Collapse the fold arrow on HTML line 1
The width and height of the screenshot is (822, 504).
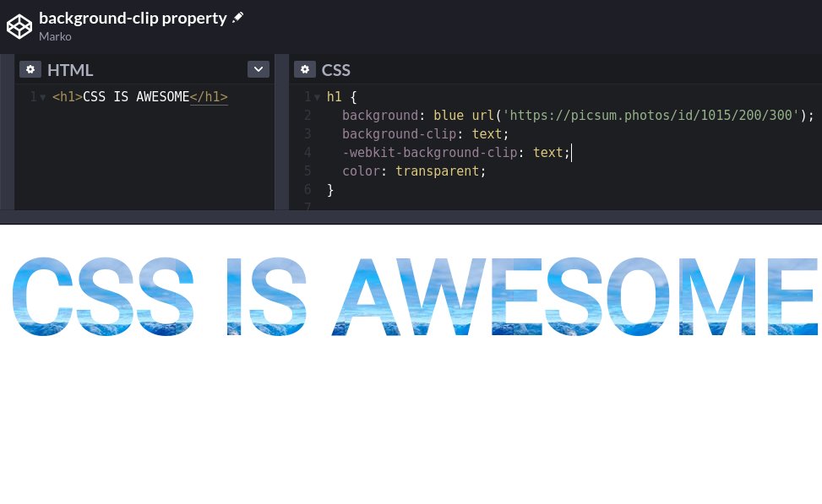42,97
